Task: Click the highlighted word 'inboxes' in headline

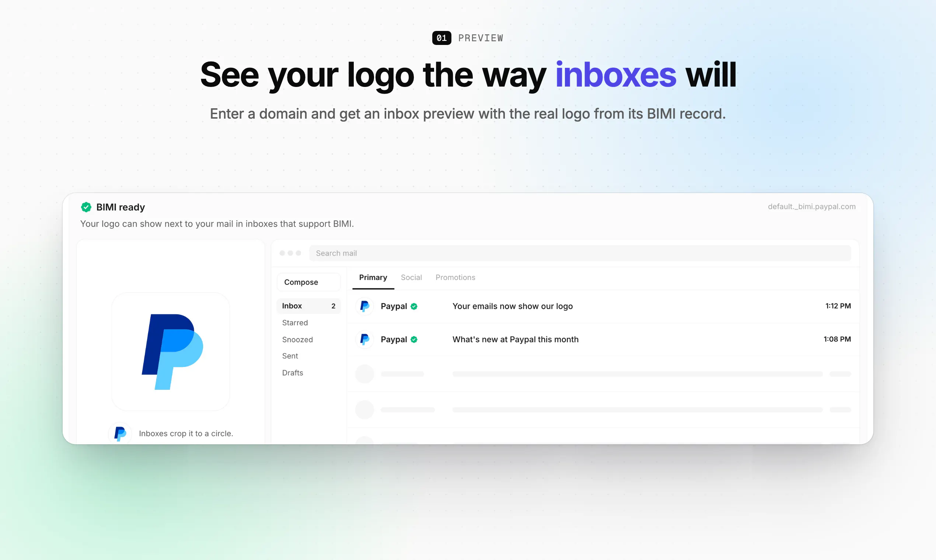Action: tap(615, 75)
